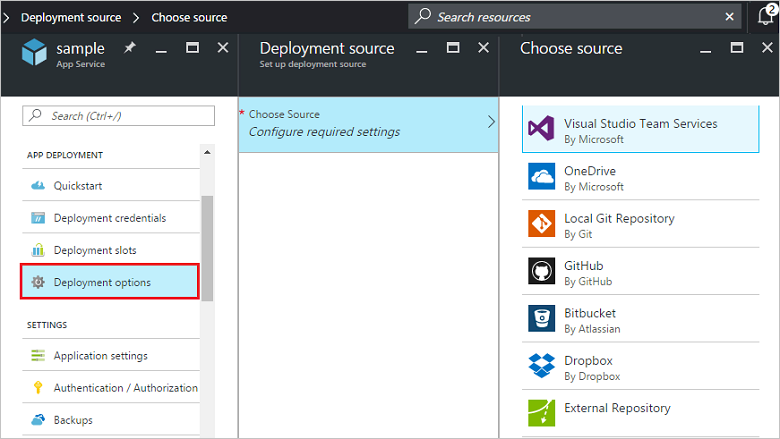Click the External Repository green icon
This screenshot has height=439, width=780.
pos(541,413)
